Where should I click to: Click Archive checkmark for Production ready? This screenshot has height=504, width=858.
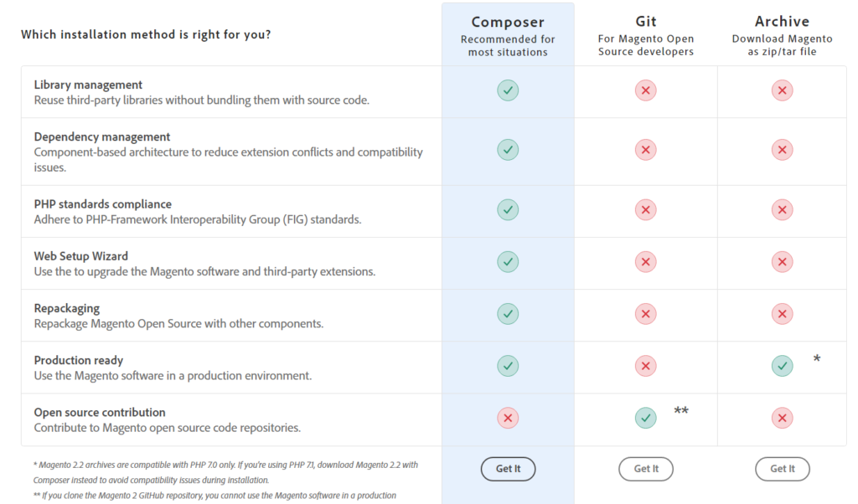pos(782,366)
